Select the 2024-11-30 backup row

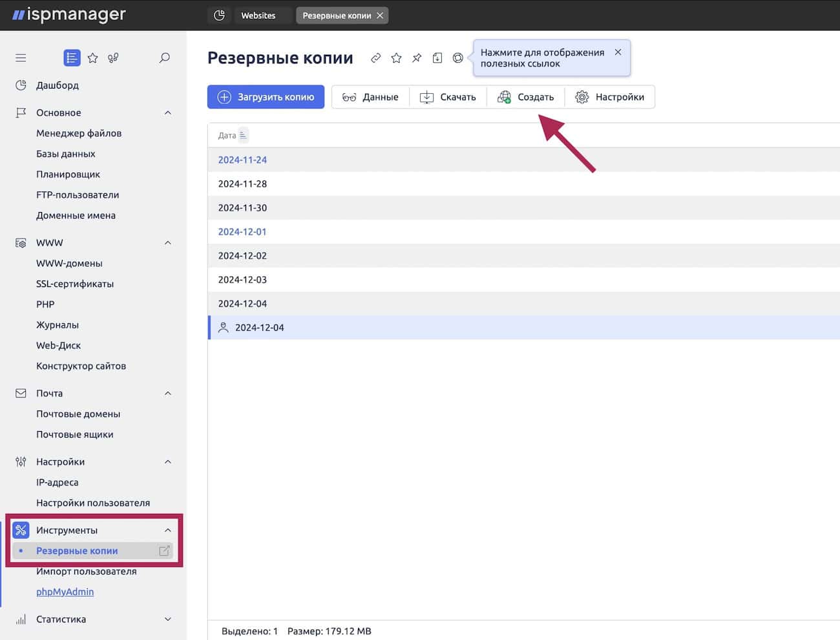pos(523,208)
